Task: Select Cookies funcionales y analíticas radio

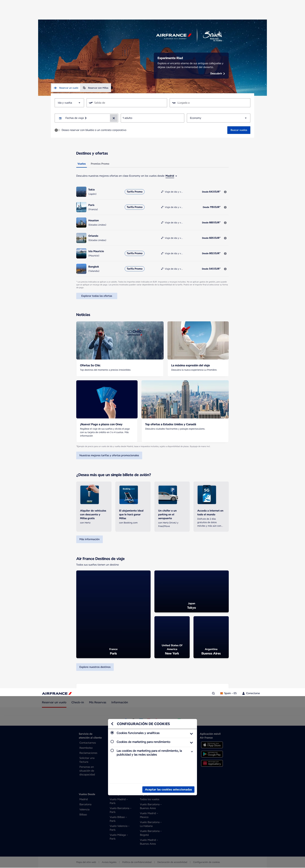Action: tap(112, 732)
